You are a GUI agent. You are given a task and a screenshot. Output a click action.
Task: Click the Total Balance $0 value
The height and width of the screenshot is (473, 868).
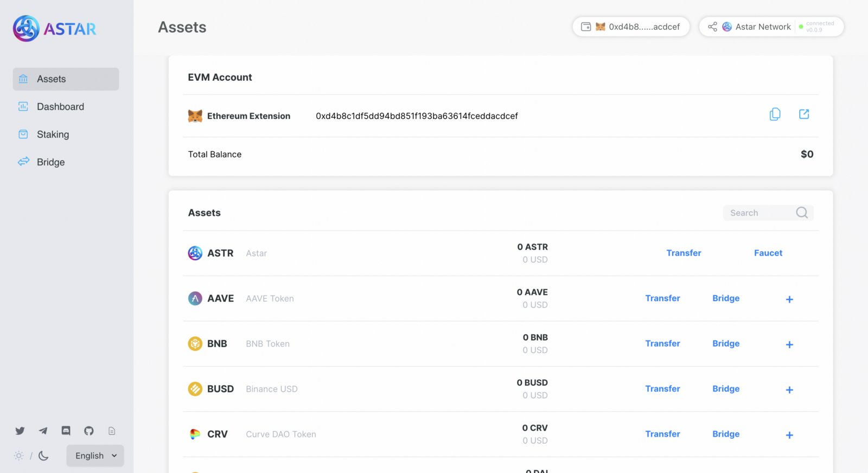click(807, 154)
